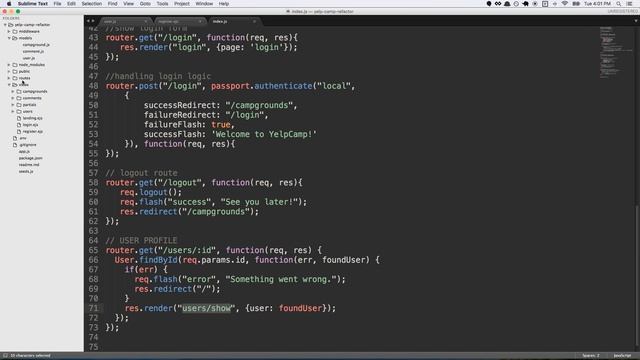The image size is (640, 360).
Task: Expand the middleware folder
Action: pyautogui.click(x=9, y=31)
